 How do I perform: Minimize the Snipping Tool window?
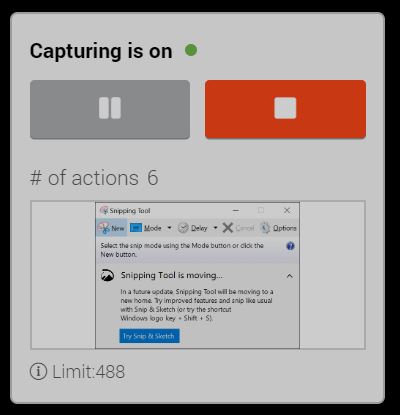pyautogui.click(x=236, y=210)
